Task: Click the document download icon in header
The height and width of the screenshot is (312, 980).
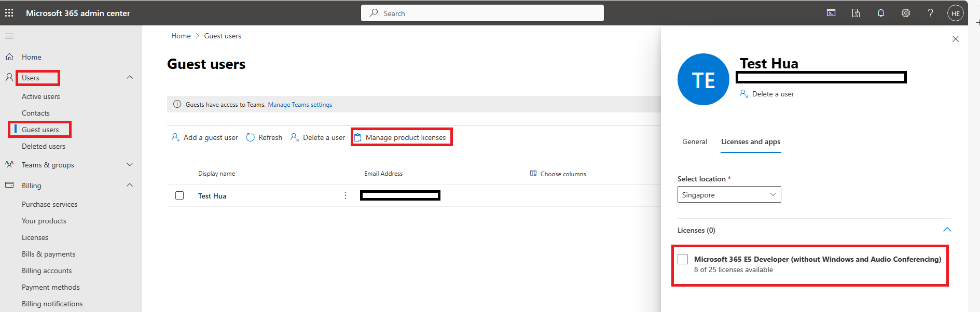Action: click(856, 13)
